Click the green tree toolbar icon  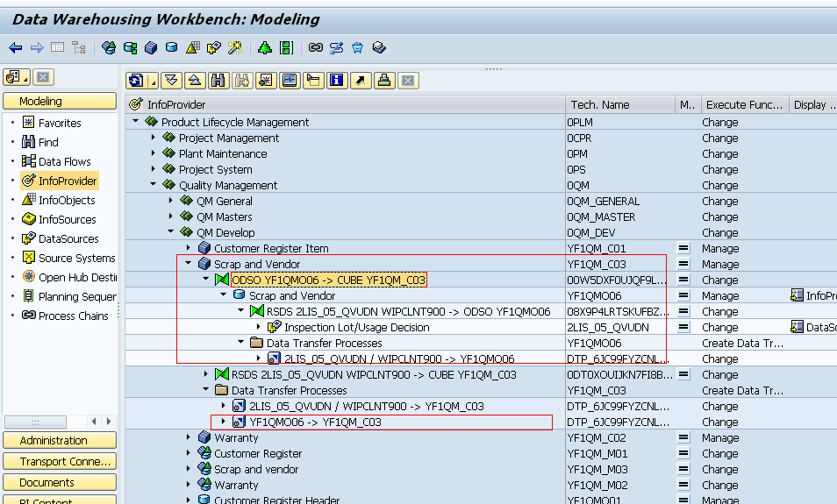pos(265,48)
